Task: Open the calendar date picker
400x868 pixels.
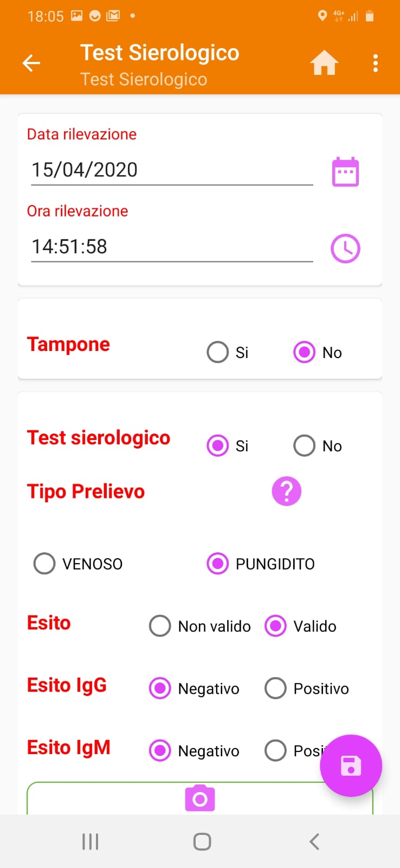Action: click(x=345, y=172)
